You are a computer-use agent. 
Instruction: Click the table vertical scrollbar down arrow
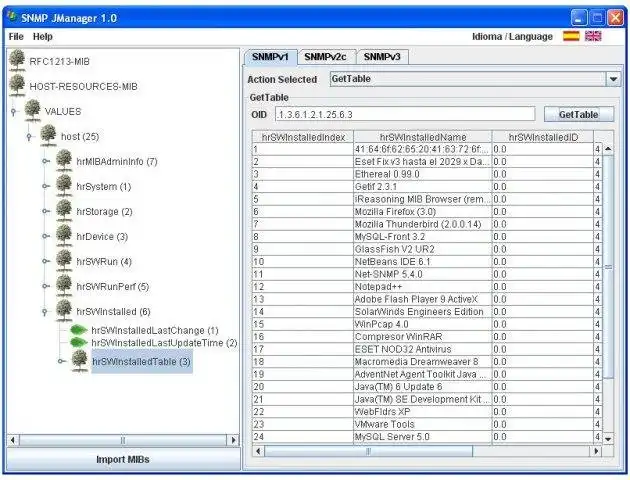pos(608,439)
